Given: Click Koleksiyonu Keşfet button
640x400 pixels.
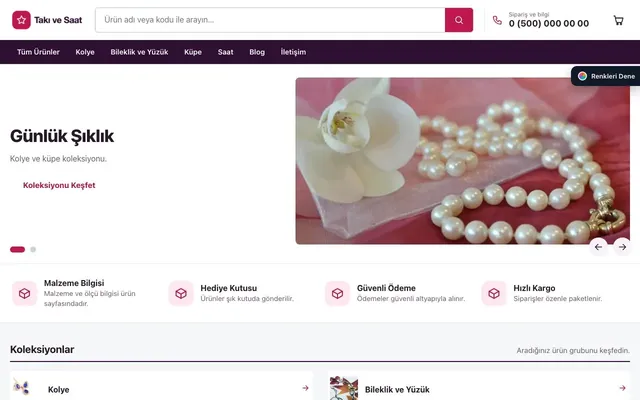Looking at the screenshot, I should 59,185.
